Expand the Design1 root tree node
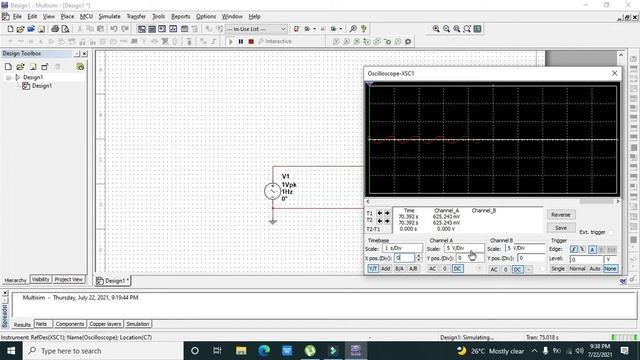Image resolution: width=640 pixels, height=360 pixels. pyautogui.click(x=9, y=77)
